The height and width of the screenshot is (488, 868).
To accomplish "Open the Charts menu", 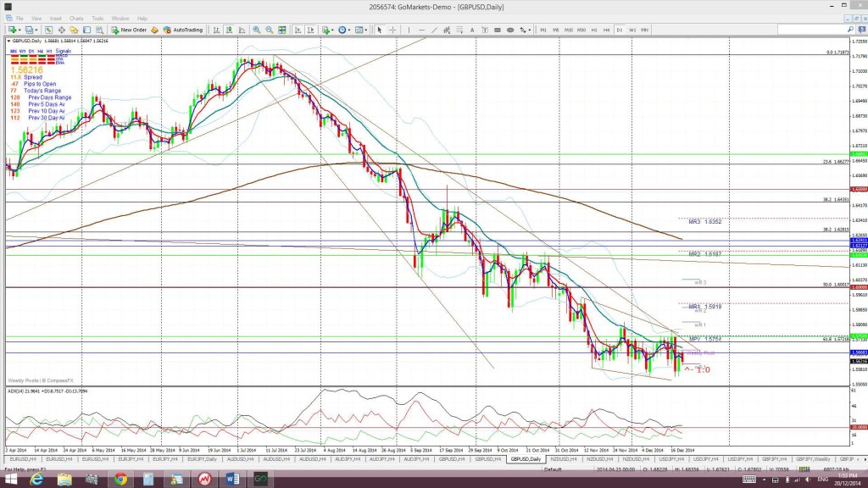I will (x=76, y=19).
